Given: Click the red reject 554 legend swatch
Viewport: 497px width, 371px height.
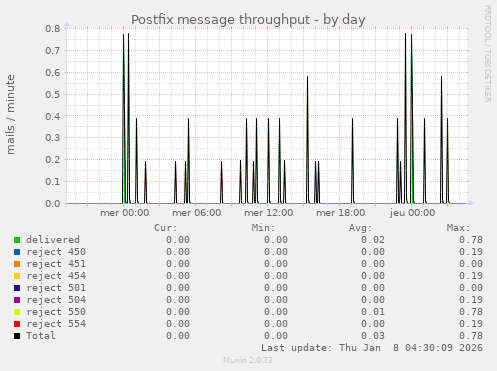Looking at the screenshot, I should click(x=17, y=324).
